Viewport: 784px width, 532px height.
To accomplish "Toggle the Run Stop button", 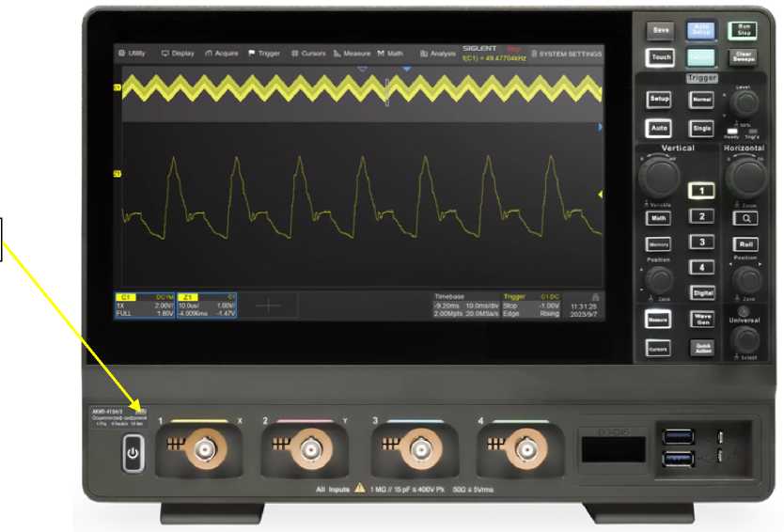I will (x=742, y=30).
